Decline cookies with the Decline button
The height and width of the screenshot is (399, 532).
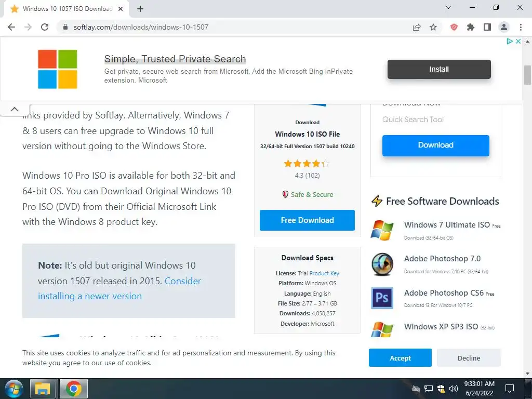pyautogui.click(x=469, y=358)
